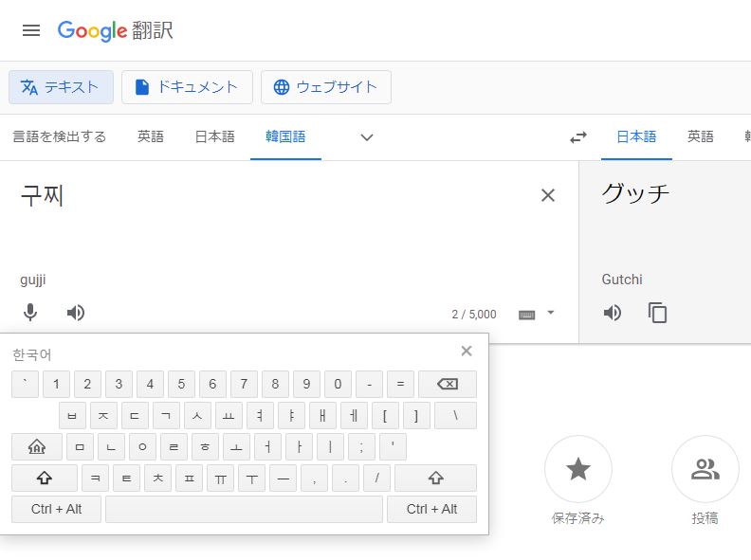Tap the ㅋ key on the keyboard

click(x=96, y=478)
